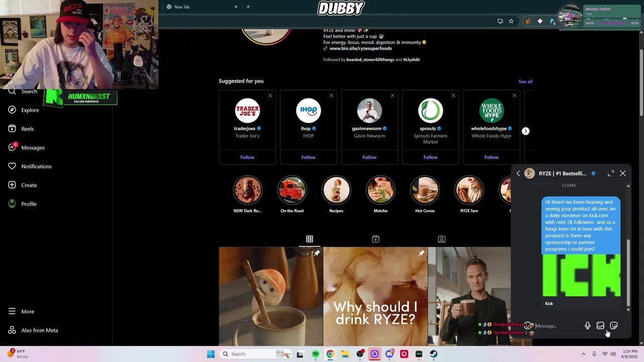
Task: Open NEW Dark Ro... story highlight
Action: click(247, 191)
